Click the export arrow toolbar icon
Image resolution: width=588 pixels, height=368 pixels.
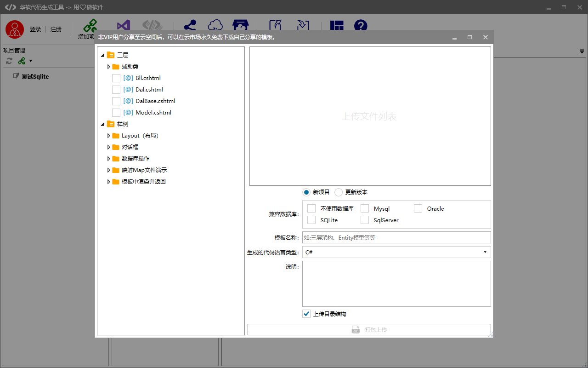275,26
